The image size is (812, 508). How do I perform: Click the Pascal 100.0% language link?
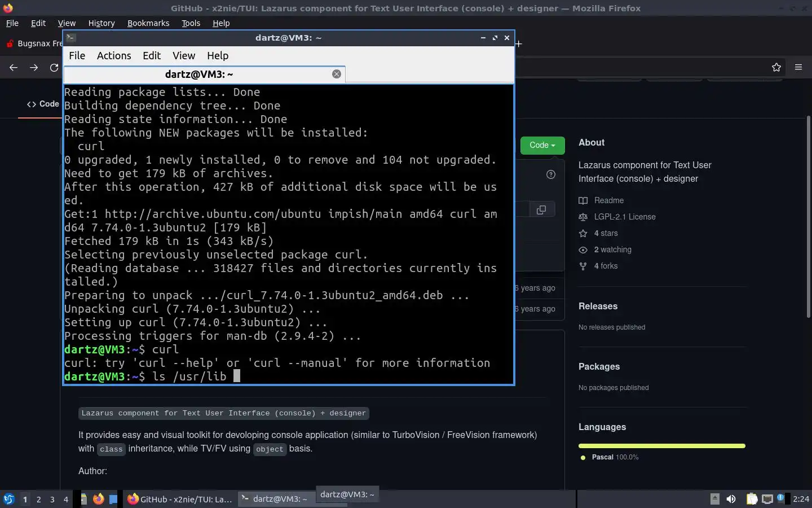point(615,457)
